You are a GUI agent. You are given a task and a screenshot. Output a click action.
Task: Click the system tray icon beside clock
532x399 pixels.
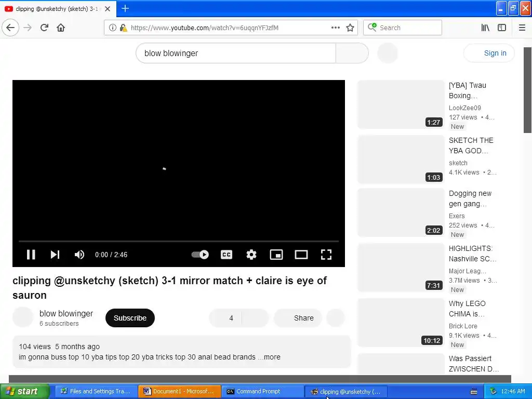494,391
